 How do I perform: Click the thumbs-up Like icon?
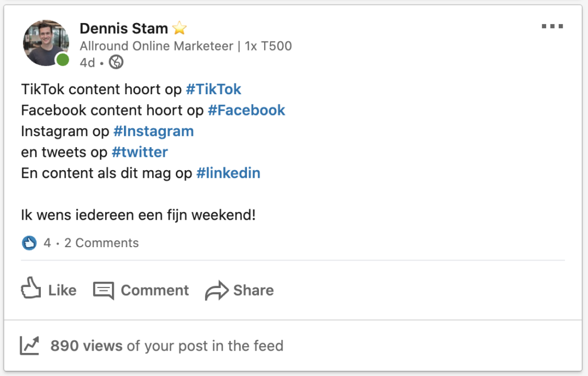click(31, 288)
